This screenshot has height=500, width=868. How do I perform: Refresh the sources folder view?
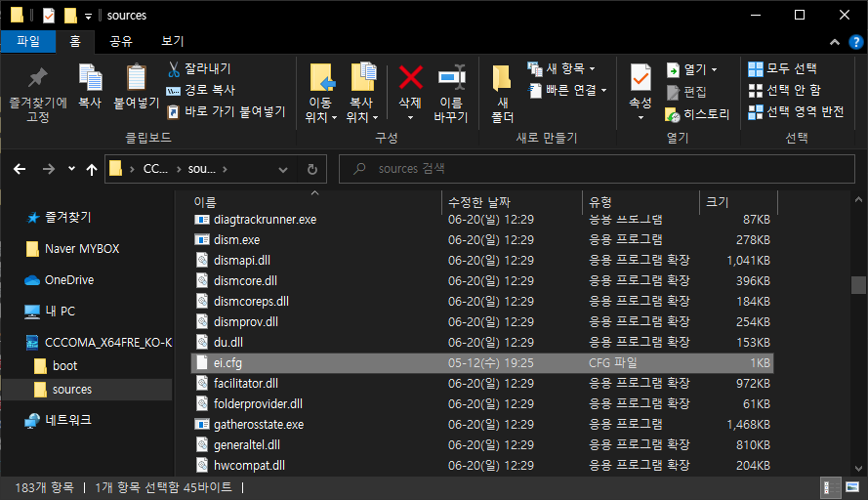312,169
